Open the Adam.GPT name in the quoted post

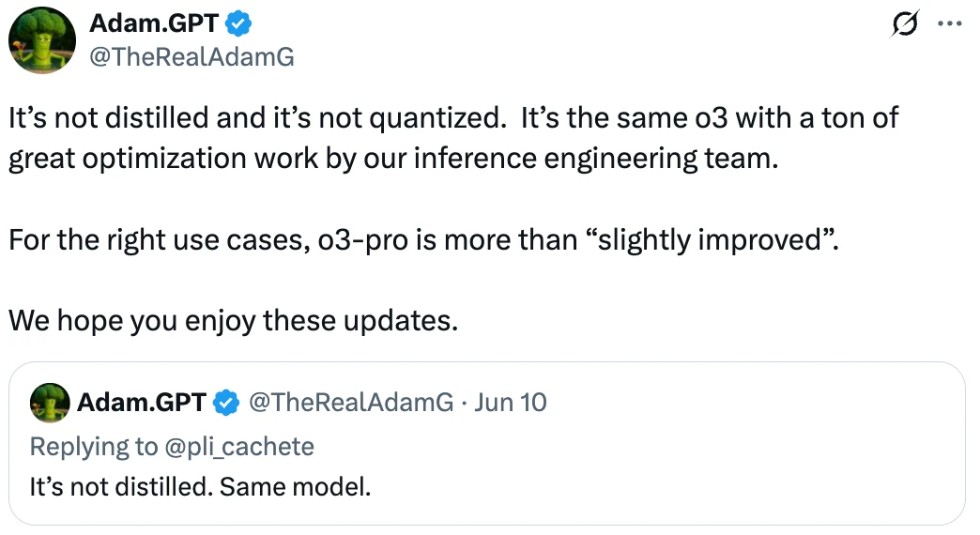click(141, 402)
